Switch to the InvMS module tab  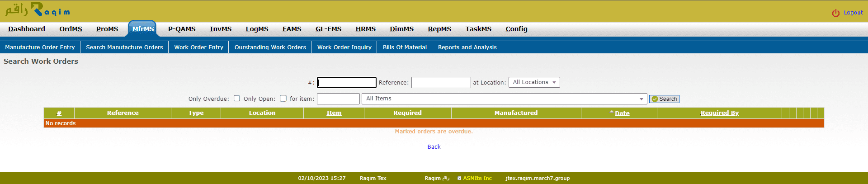220,29
